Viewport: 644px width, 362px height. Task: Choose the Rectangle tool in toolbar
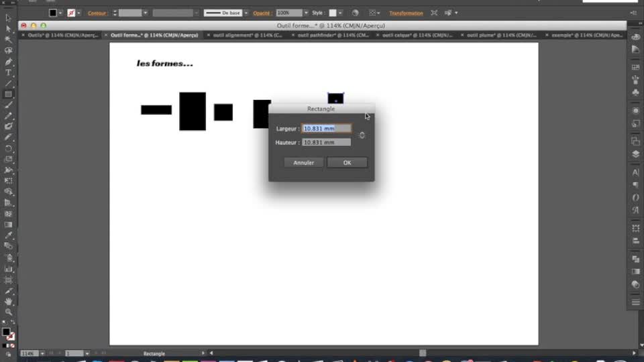(x=8, y=95)
